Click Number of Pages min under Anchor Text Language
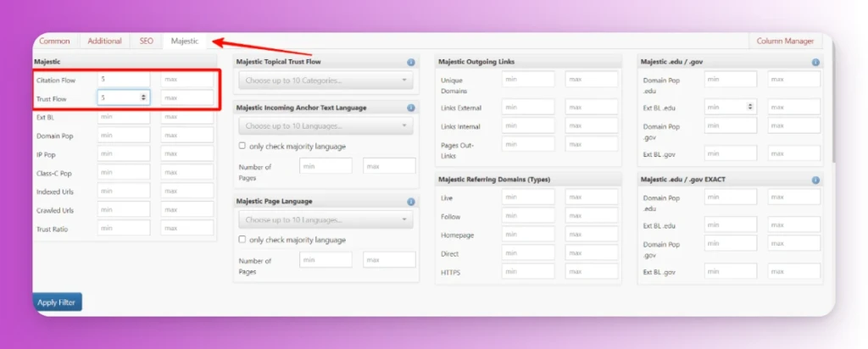 click(325, 166)
